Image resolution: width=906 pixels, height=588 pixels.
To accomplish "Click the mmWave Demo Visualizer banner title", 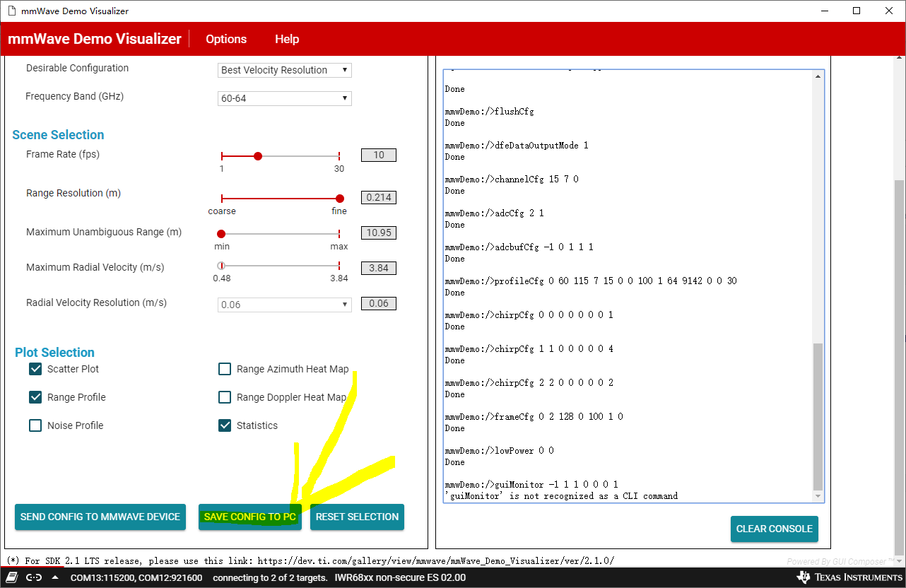I will pyautogui.click(x=95, y=39).
